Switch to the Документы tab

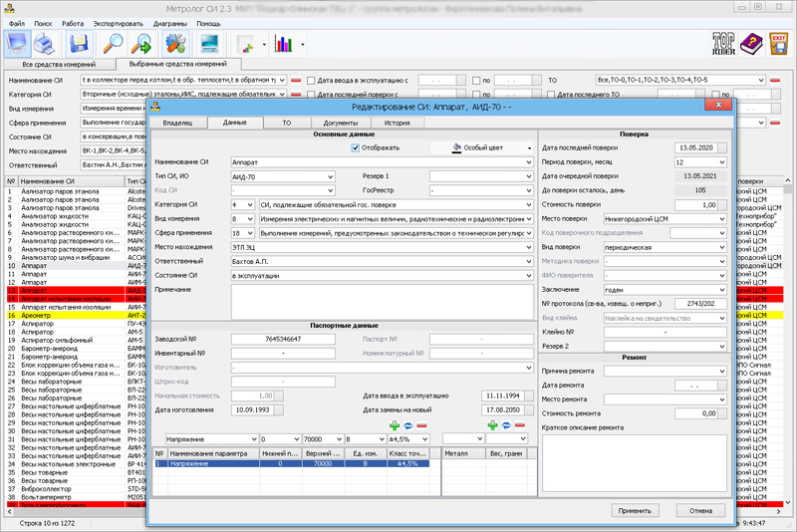[341, 122]
